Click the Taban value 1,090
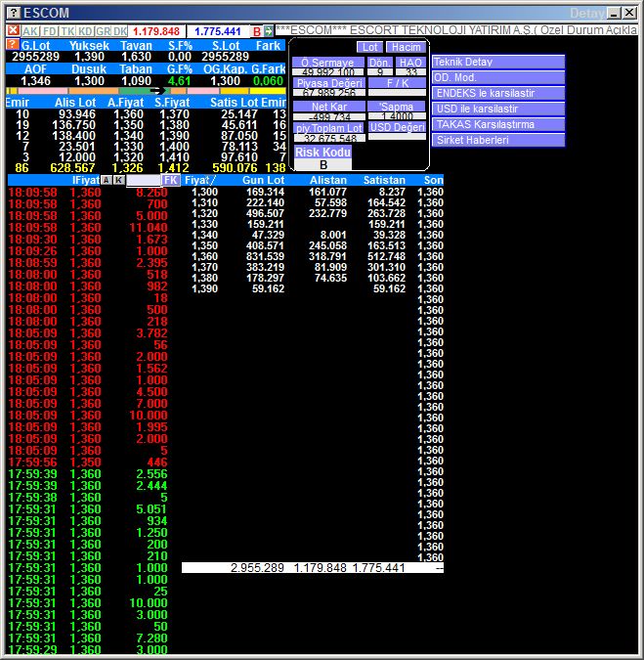644x660 pixels. point(136,81)
